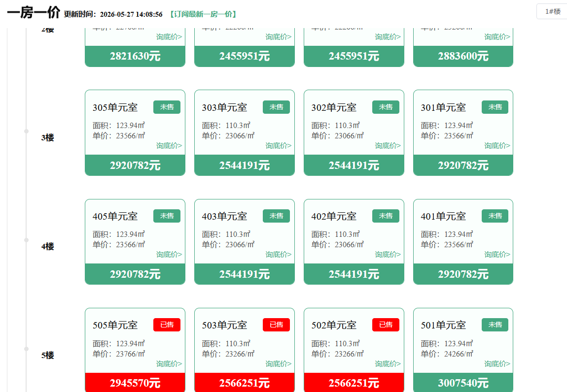Open the 402单元室 unit card title
Viewport: 567px width, 392px height.
[334, 216]
